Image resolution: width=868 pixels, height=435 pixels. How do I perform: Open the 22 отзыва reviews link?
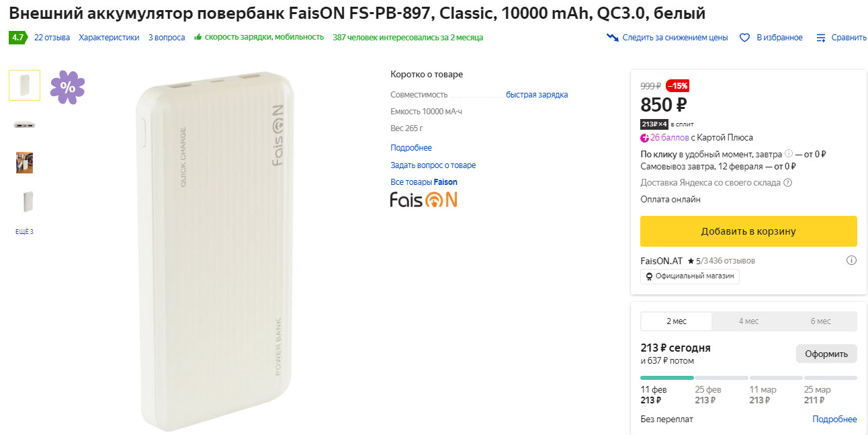point(52,38)
